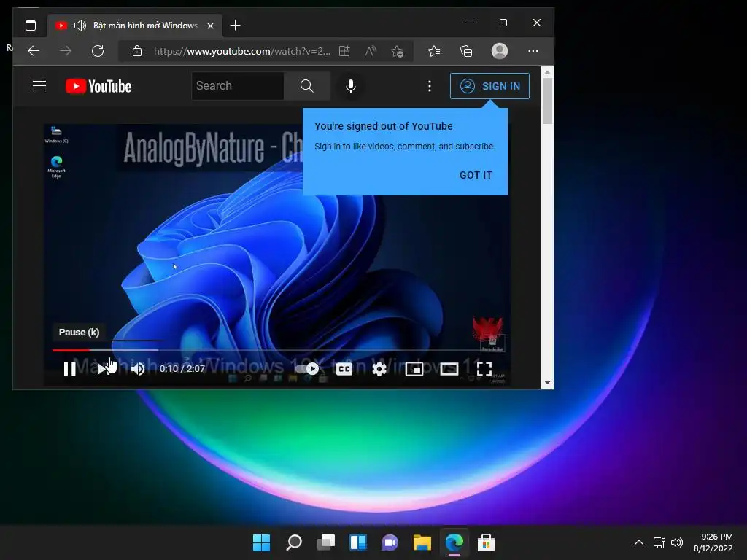Switch to theater mode
Viewport: 747px width, 560px height.
pos(449,368)
